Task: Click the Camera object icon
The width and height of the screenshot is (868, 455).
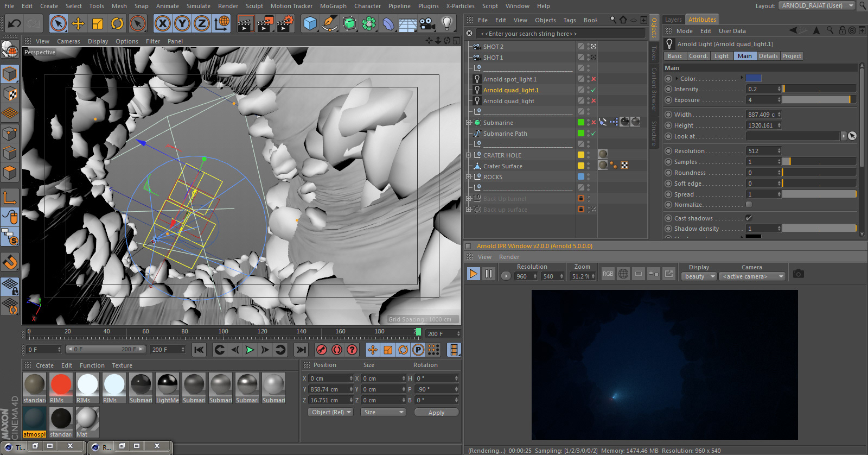Action: [x=427, y=23]
